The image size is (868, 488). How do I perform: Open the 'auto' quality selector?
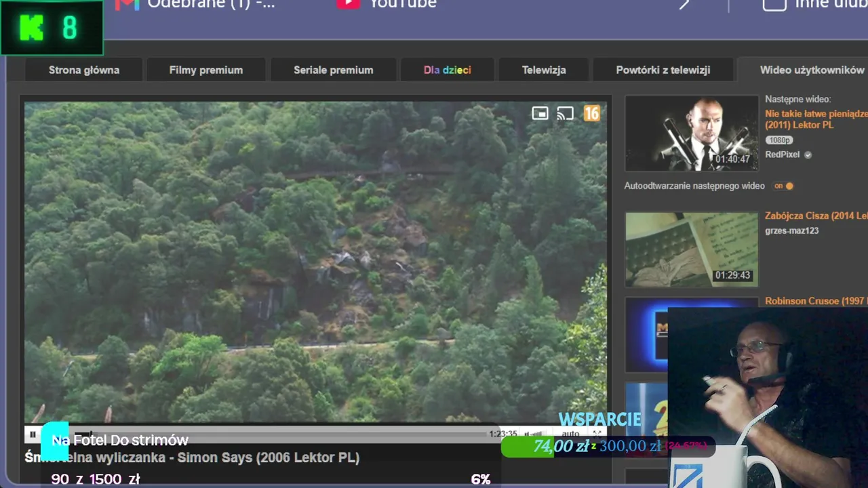[570, 434]
